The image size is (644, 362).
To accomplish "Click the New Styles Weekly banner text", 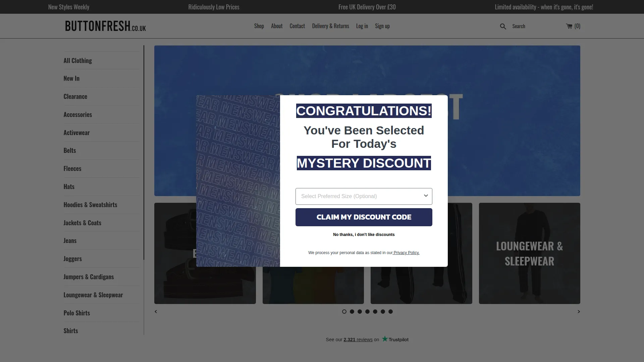I will [x=69, y=7].
